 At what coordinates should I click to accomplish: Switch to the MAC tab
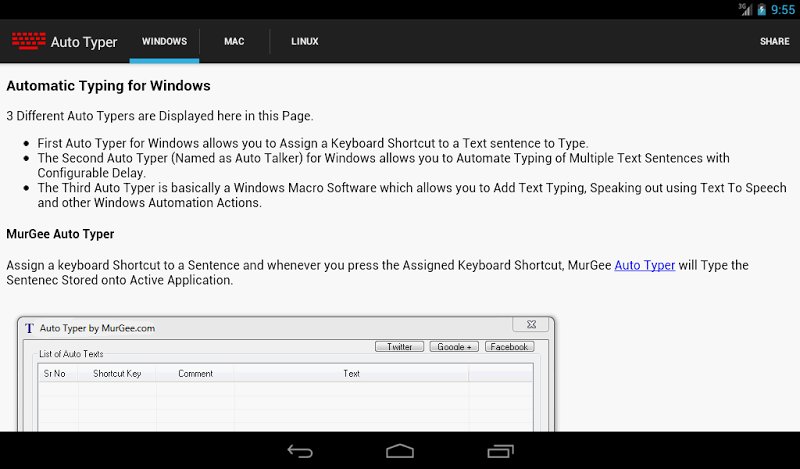tap(234, 42)
